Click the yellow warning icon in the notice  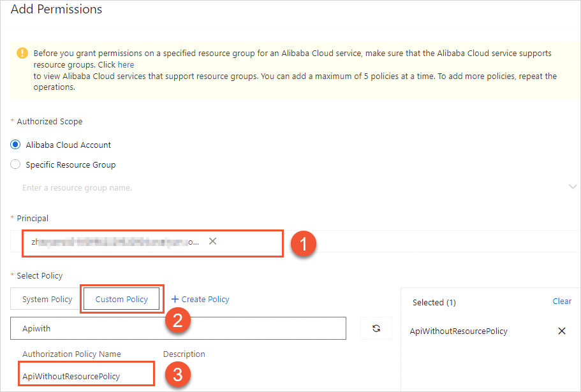(x=23, y=53)
